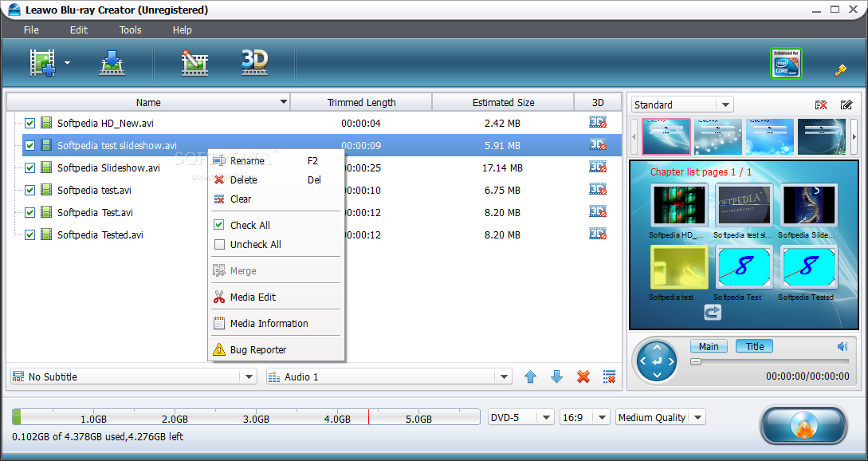
Task: Open the File menu
Action: tap(31, 30)
